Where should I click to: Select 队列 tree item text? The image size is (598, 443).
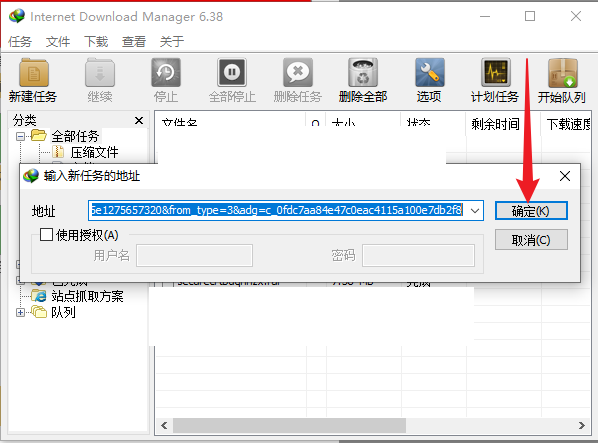63,312
